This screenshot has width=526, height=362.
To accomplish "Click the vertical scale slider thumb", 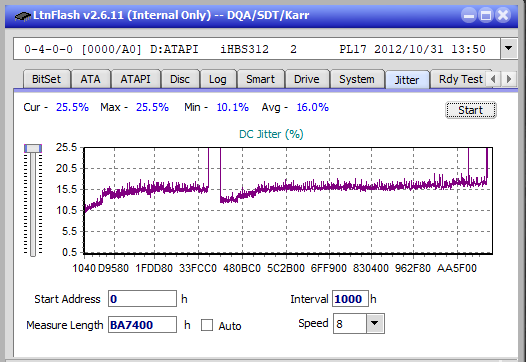I will [33, 148].
